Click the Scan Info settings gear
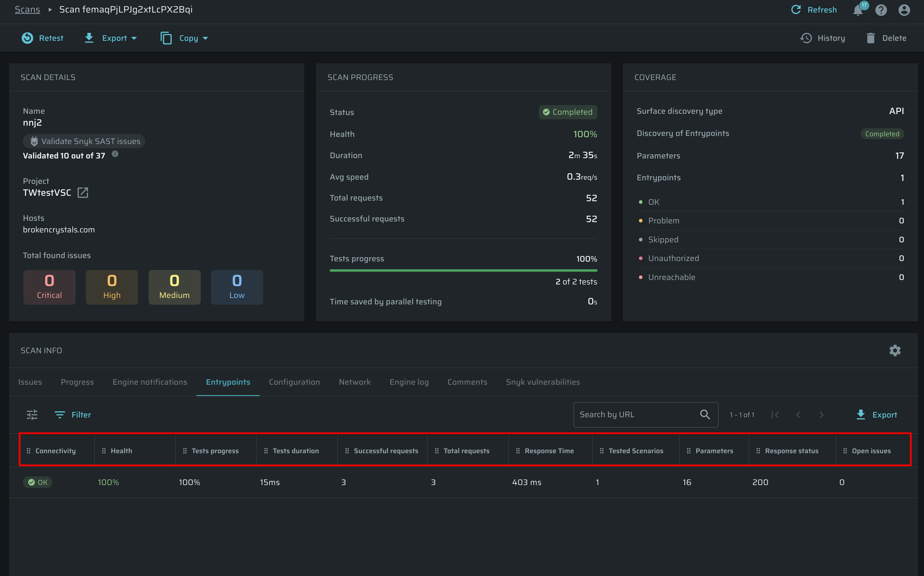Screen dimensions: 924x576 click(x=895, y=350)
